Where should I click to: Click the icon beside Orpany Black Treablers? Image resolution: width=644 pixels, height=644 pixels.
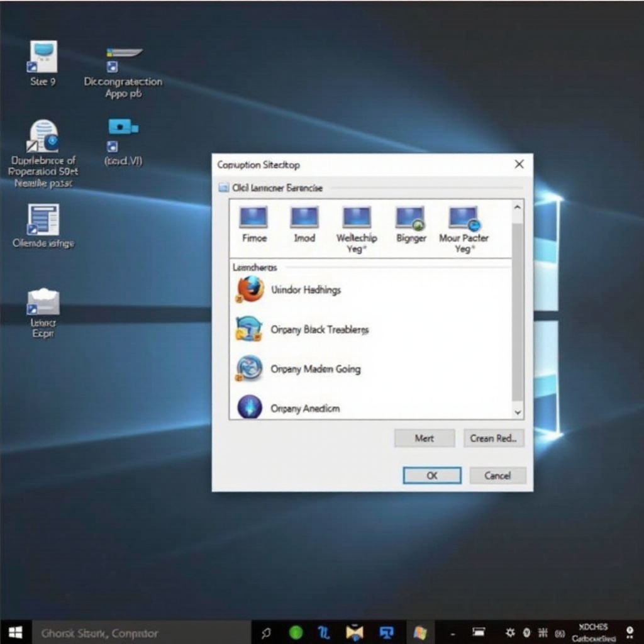249,328
